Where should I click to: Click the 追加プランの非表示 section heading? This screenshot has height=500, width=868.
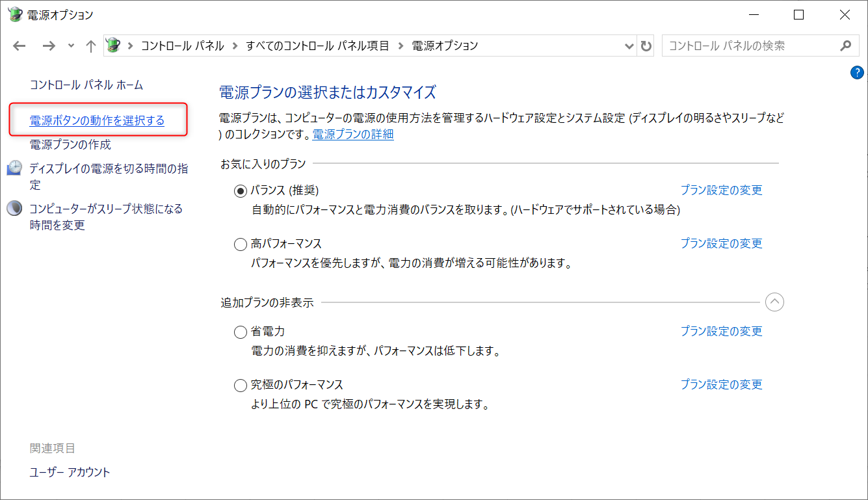(x=267, y=302)
